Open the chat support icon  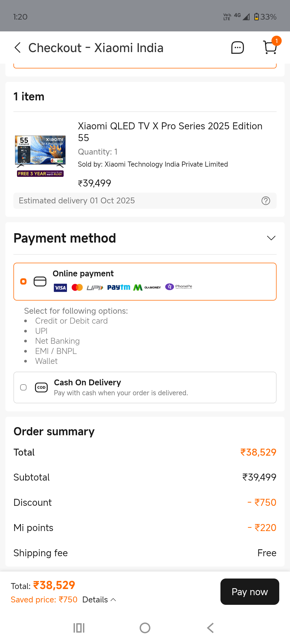(237, 48)
